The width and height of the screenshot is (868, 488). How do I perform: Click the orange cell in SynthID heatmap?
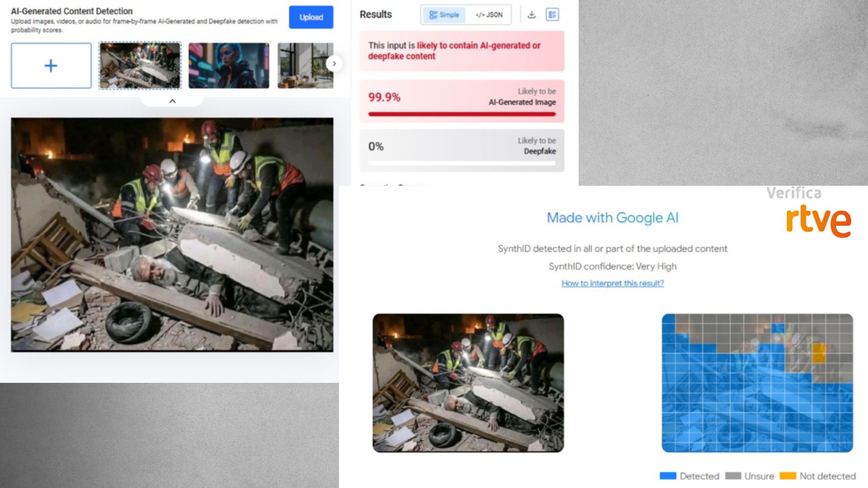[x=819, y=353]
